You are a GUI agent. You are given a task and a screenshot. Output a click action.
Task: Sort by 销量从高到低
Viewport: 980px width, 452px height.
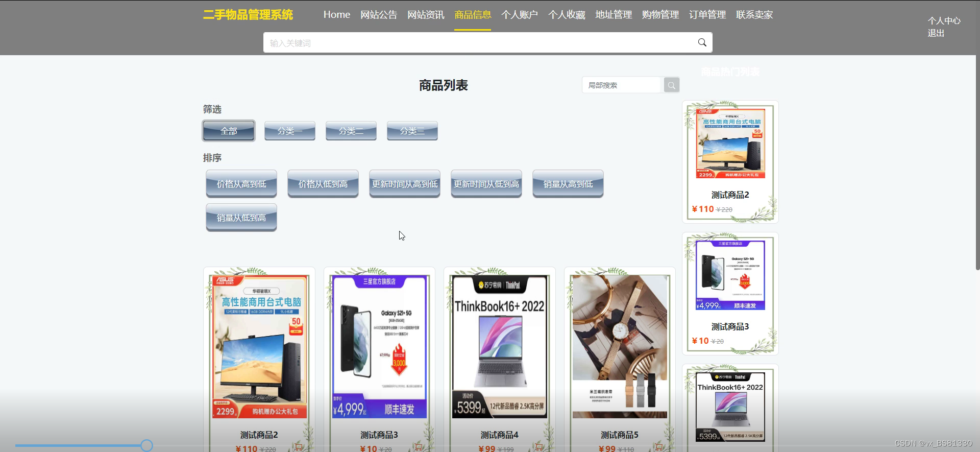tap(568, 184)
